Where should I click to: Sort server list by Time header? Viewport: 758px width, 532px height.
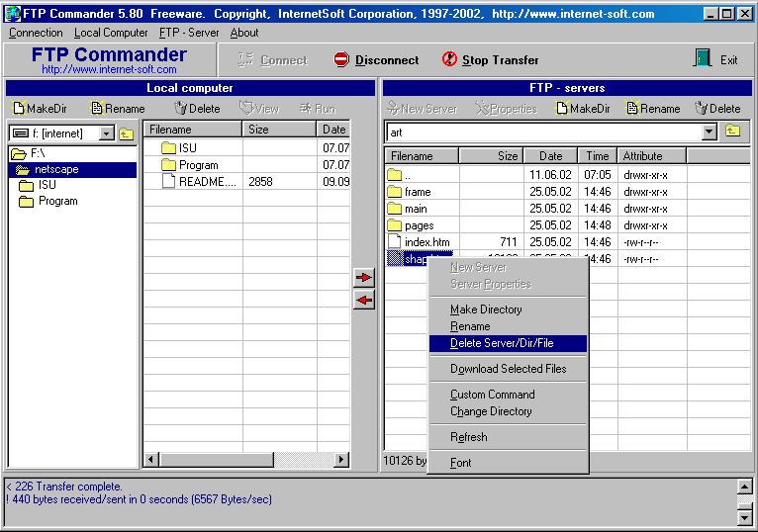pos(597,156)
